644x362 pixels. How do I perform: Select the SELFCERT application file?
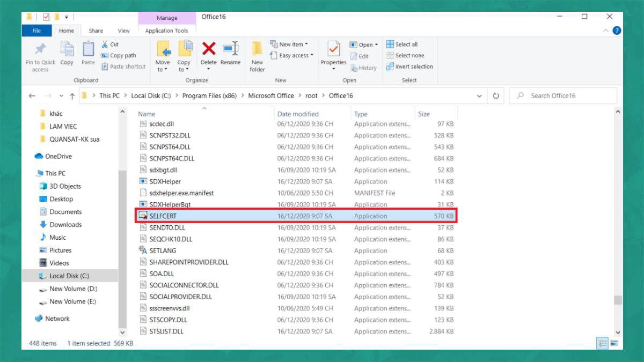pos(296,216)
